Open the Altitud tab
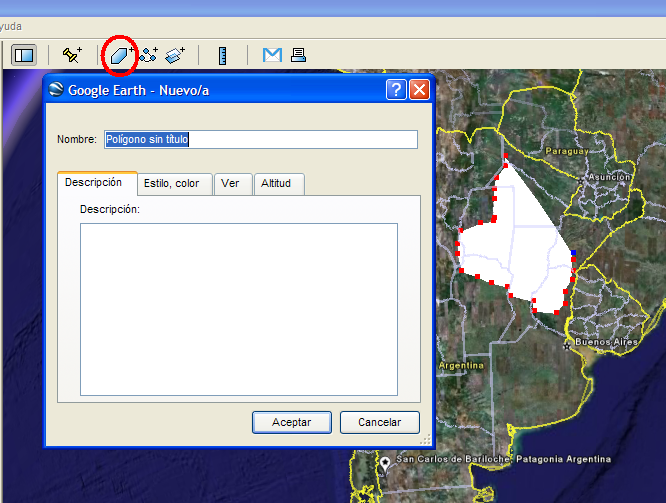The image size is (666, 503). click(x=279, y=184)
